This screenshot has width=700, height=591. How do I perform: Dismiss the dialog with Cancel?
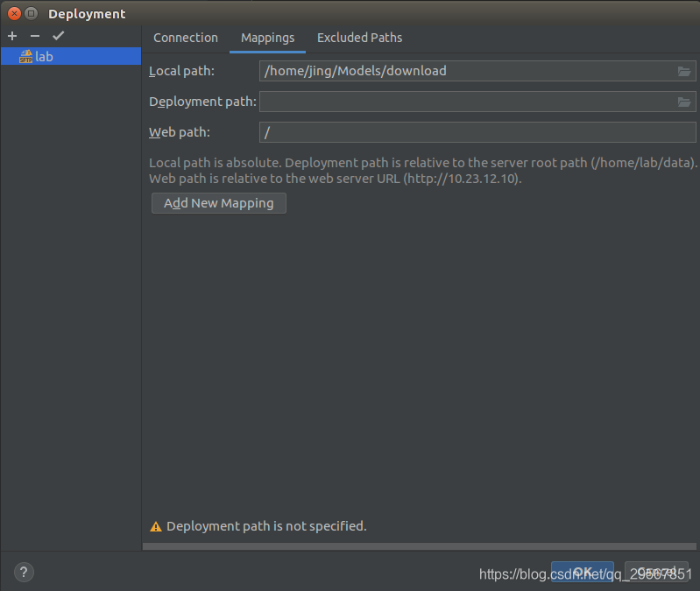[x=656, y=572]
